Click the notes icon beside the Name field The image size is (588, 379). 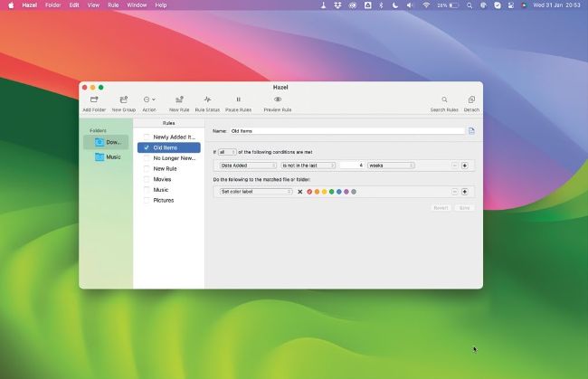point(471,131)
